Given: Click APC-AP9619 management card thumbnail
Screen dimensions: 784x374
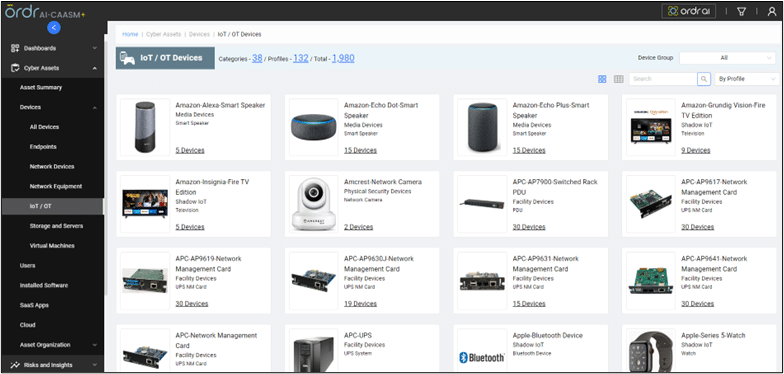Looking at the screenshot, I should click(145, 280).
